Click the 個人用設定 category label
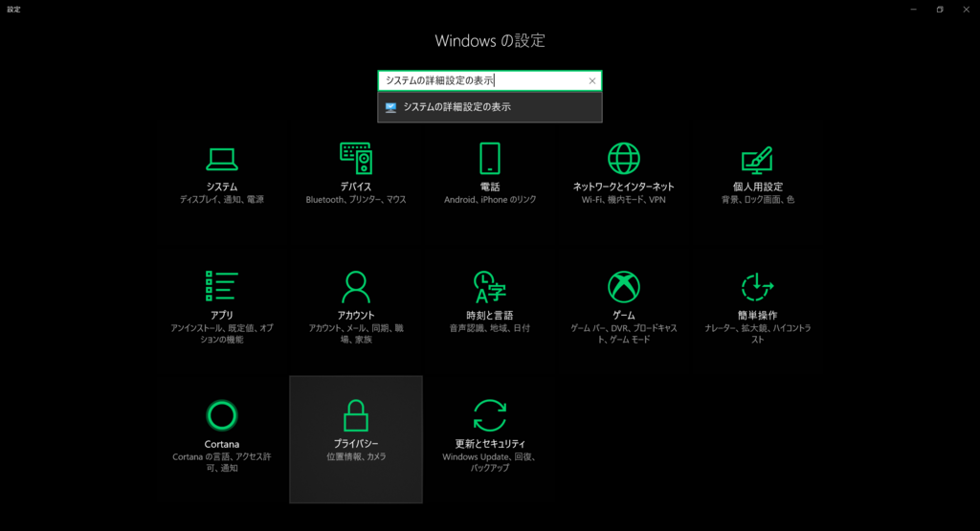 coord(758,187)
